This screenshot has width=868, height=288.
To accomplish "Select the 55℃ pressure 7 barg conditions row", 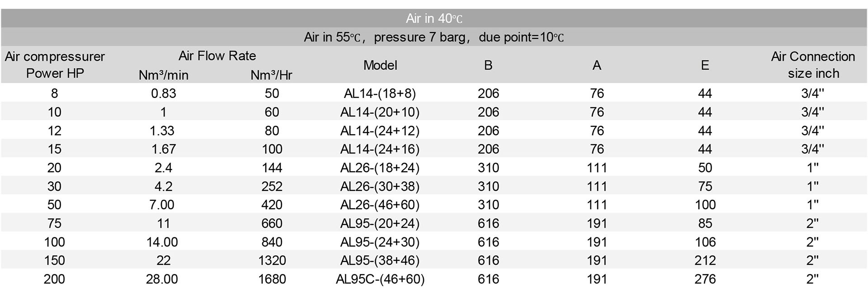I will [x=434, y=37].
